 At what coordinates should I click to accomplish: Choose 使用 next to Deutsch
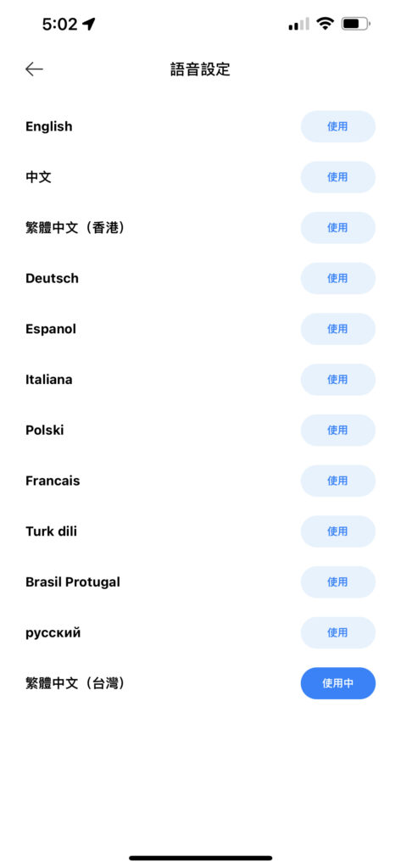coord(338,278)
